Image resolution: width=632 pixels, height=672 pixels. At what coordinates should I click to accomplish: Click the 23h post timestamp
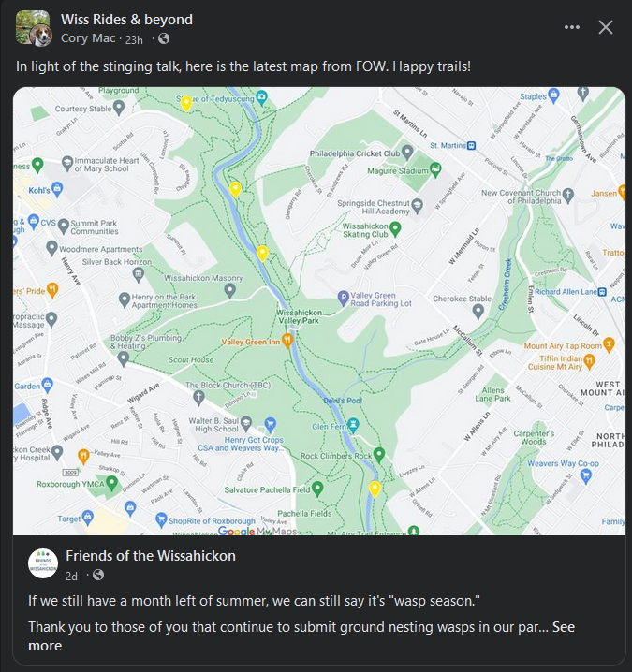pos(134,38)
